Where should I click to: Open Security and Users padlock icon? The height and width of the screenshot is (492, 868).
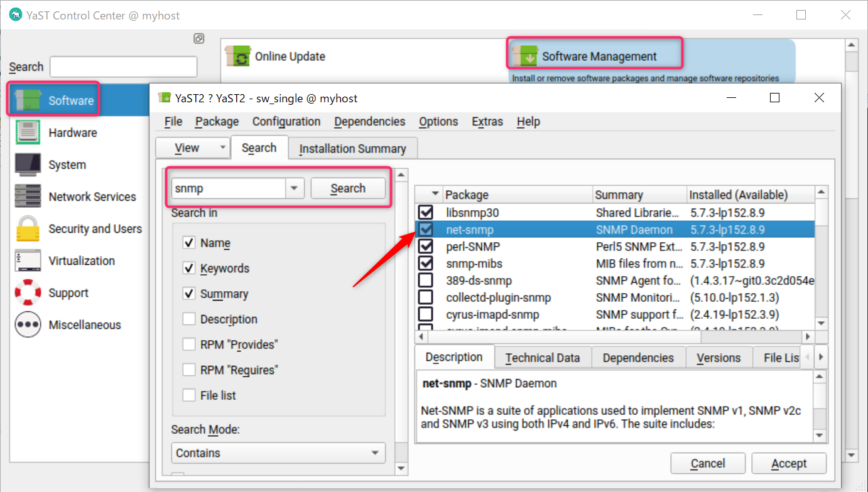pos(28,228)
